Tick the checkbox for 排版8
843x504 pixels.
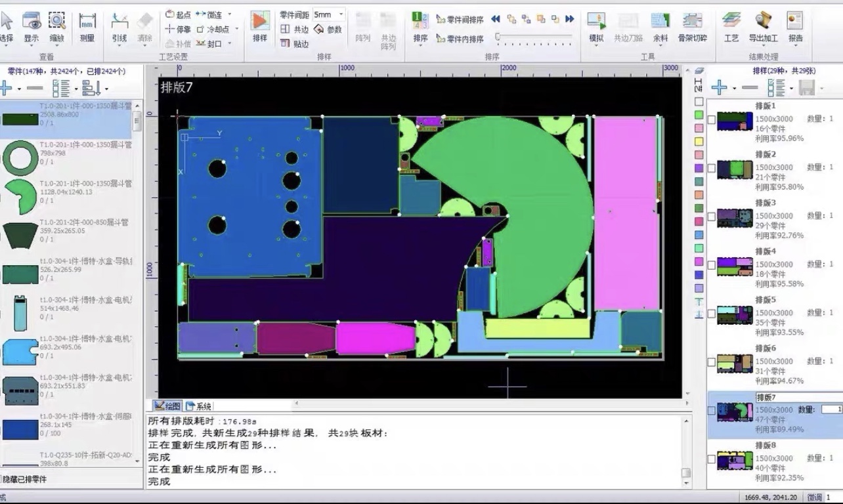[x=711, y=459]
